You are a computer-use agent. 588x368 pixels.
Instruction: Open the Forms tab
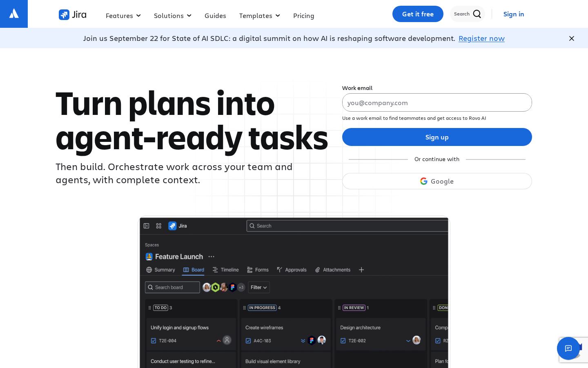[x=258, y=270]
